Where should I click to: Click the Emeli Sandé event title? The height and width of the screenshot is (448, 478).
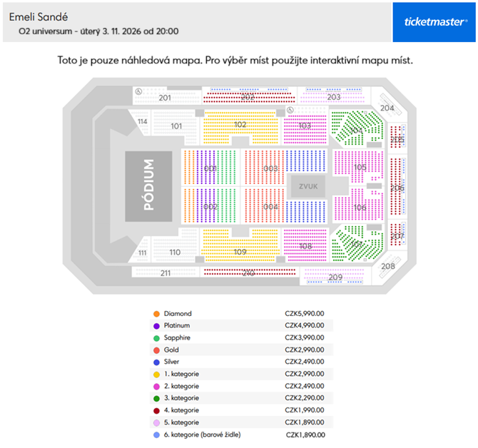point(39,15)
